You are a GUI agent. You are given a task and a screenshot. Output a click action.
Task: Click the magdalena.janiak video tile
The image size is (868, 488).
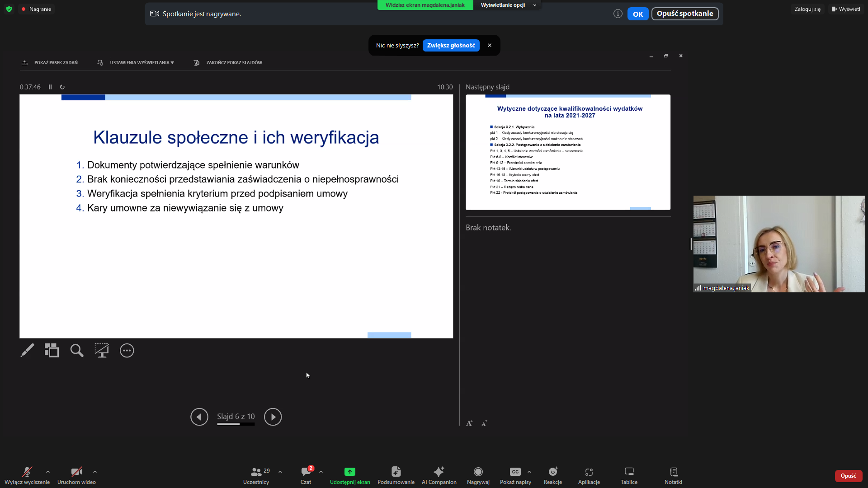tap(779, 244)
